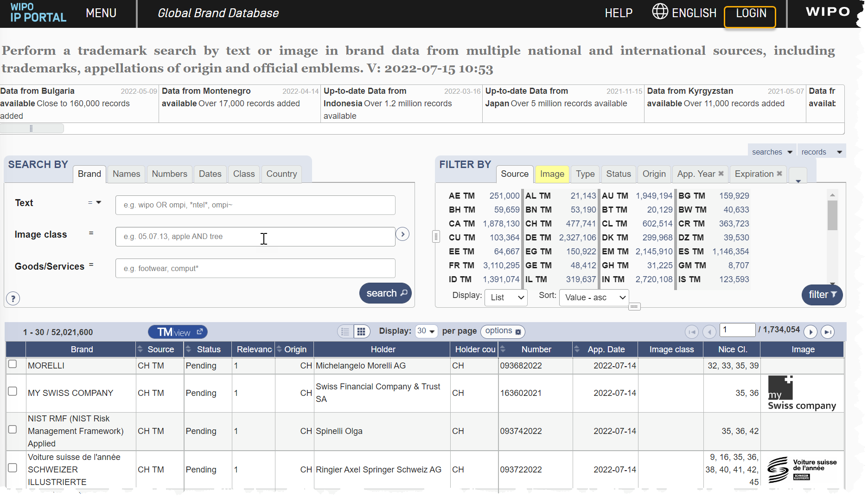Viewport: 868px width, 498px height.
Task: Jump to the last results page
Action: click(828, 332)
